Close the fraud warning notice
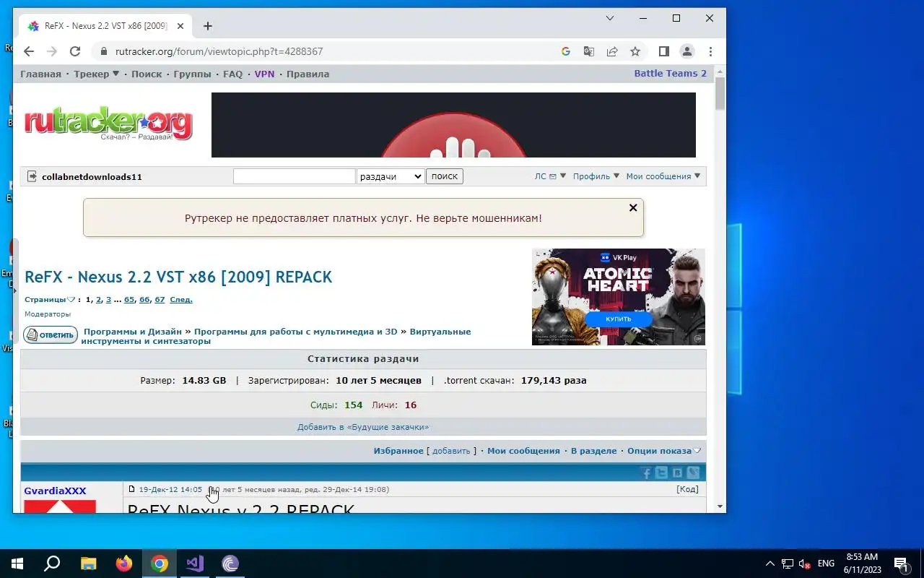Image resolution: width=924 pixels, height=578 pixels. pyautogui.click(x=633, y=208)
